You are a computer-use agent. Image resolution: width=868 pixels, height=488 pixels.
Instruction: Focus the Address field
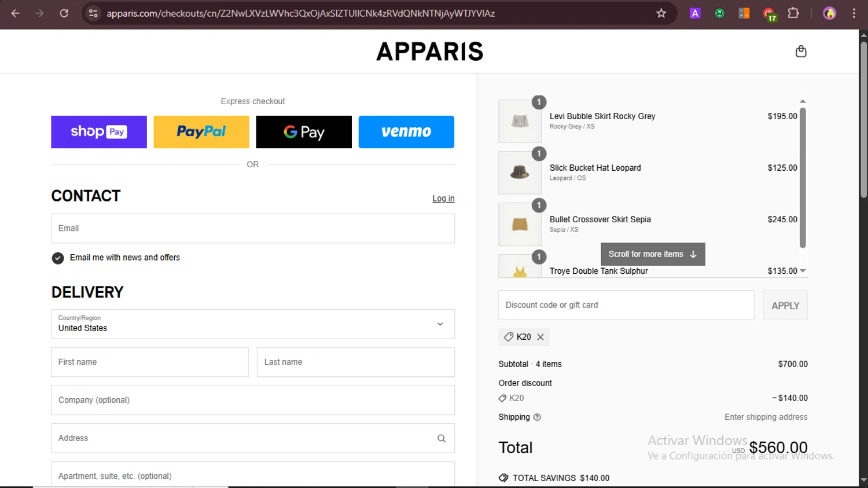tap(253, 438)
